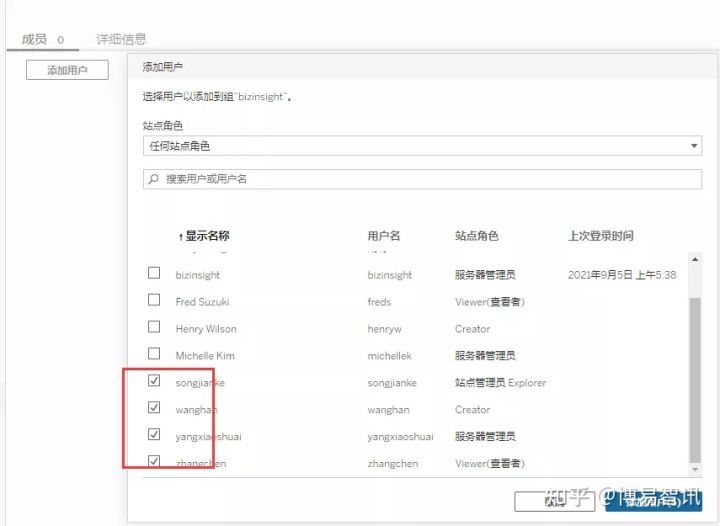Screen dimensions: 720x526
Task: Click username michellek
Action: 389,356
